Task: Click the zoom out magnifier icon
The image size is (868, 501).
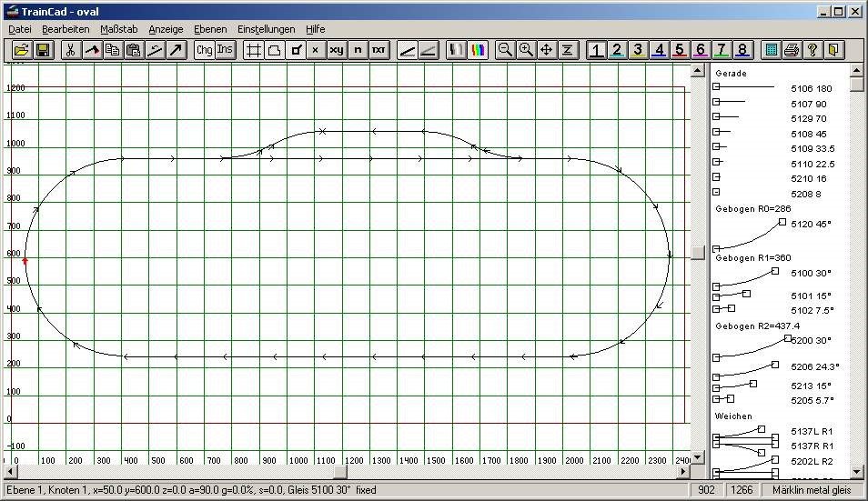Action: pos(505,50)
